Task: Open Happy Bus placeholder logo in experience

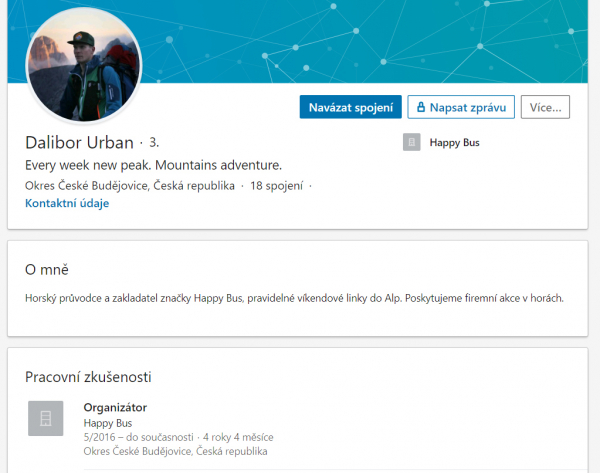Action: coord(46,418)
